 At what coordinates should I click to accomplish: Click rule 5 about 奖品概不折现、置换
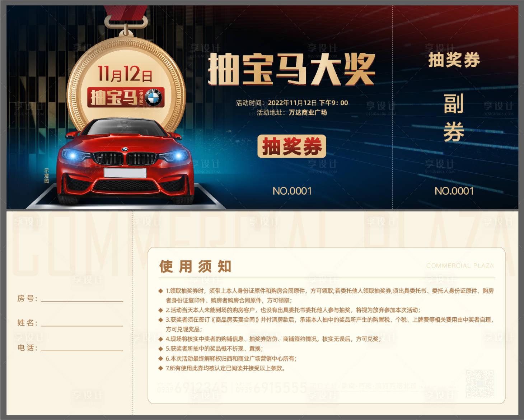[211, 349]
